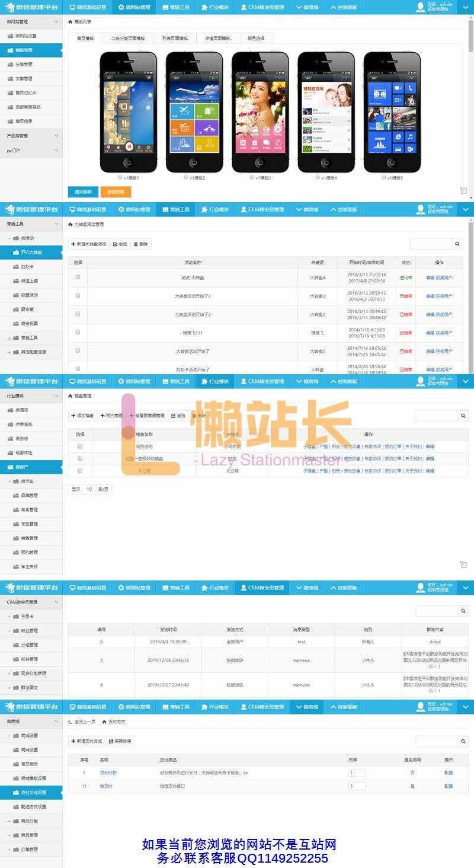The width and height of the screenshot is (474, 868).
Task: Click the plus icon of 新增支付方式
Action: click(73, 741)
